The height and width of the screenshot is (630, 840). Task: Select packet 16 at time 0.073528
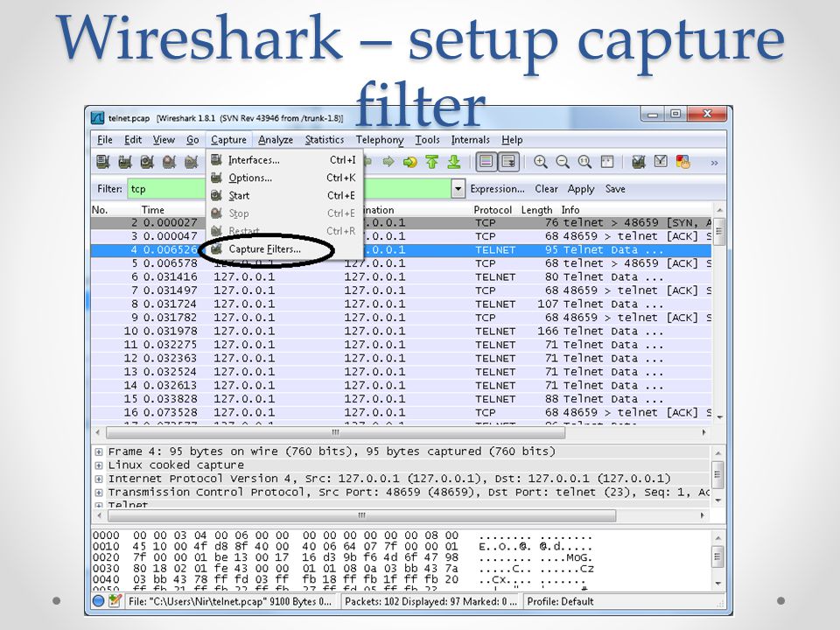[401, 412]
